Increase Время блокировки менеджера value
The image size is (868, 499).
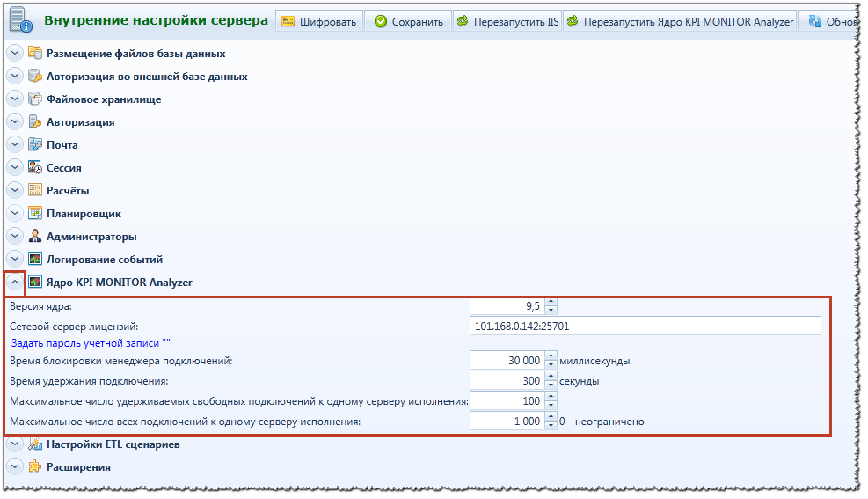click(551, 356)
